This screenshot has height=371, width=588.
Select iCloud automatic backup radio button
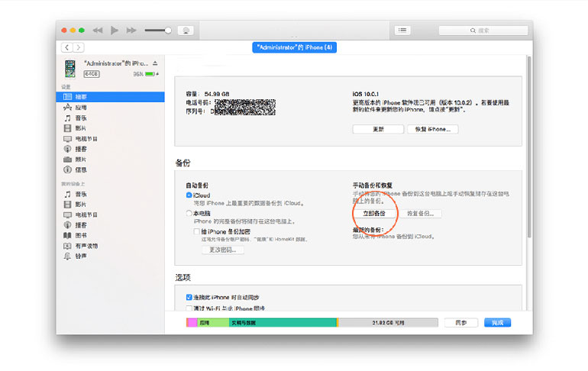pyautogui.click(x=189, y=195)
